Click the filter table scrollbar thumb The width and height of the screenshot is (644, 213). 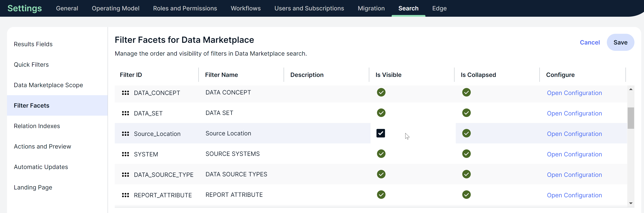(x=631, y=118)
